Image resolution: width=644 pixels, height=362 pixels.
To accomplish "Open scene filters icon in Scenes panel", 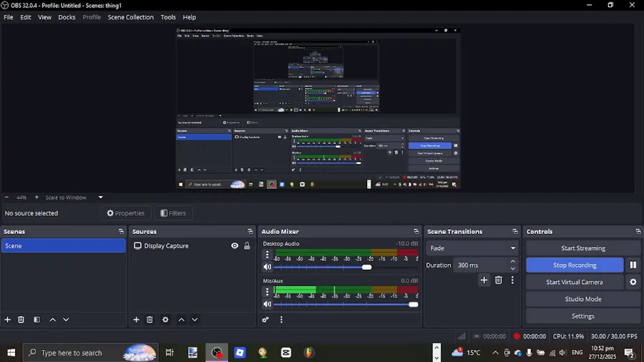I will click(36, 319).
